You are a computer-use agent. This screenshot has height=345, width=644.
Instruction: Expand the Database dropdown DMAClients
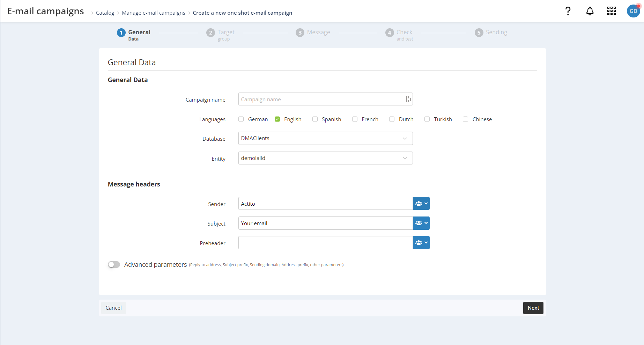tap(326, 138)
